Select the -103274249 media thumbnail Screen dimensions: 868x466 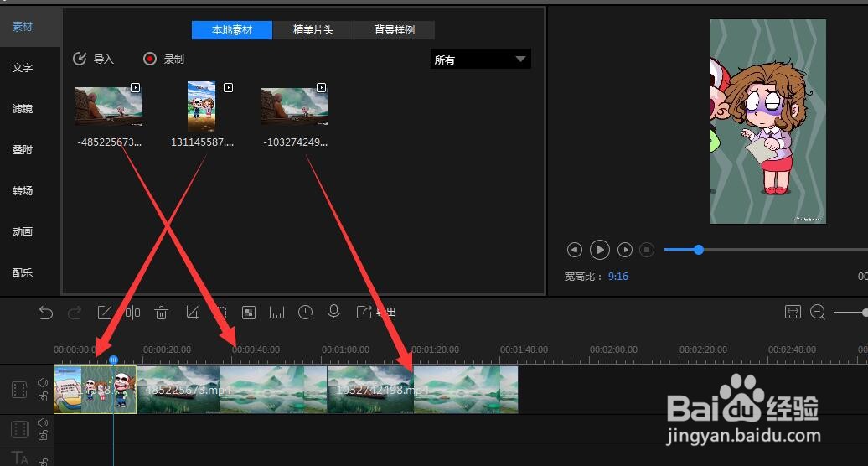(x=295, y=106)
